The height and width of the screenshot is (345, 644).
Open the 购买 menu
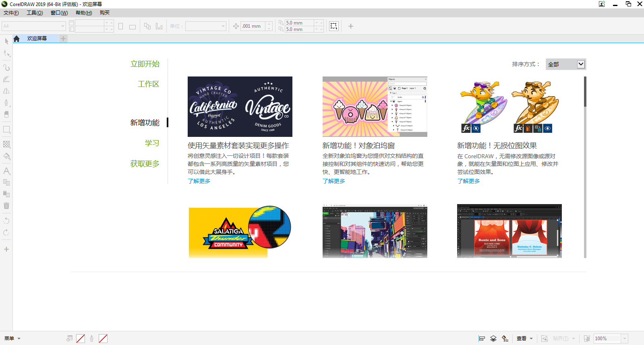[105, 13]
